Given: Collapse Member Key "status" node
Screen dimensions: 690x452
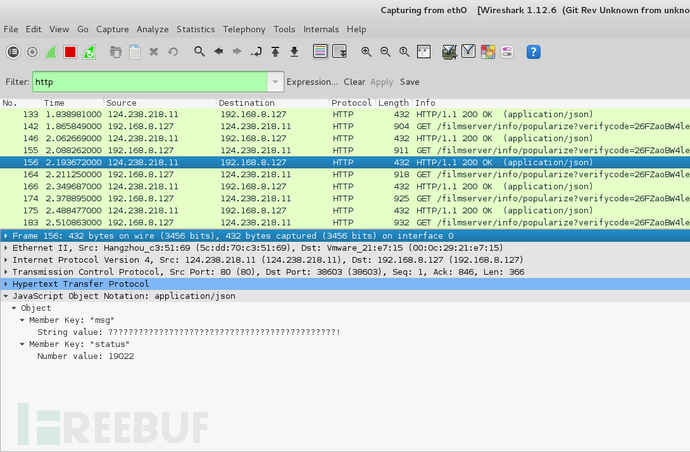Looking at the screenshot, I should 22,344.
